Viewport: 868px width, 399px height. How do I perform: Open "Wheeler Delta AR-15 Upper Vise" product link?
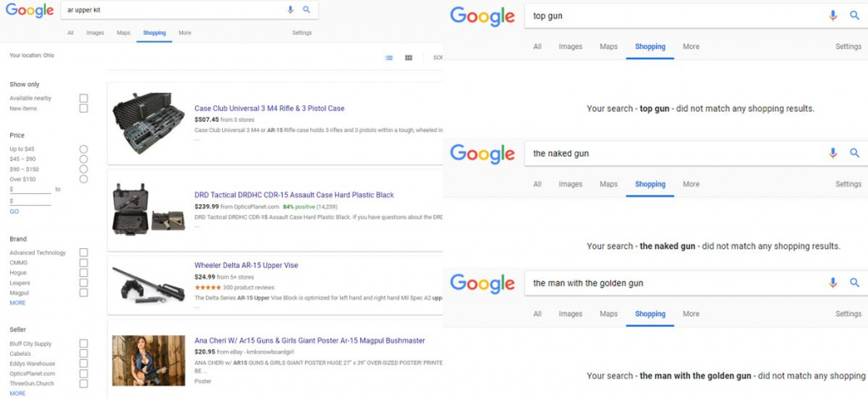[x=246, y=265]
